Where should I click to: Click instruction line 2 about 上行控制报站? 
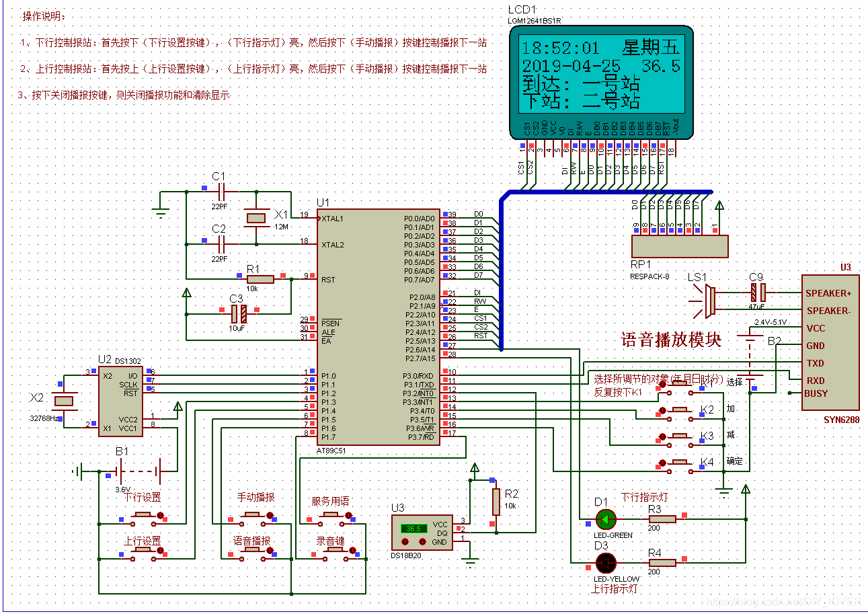(x=253, y=69)
